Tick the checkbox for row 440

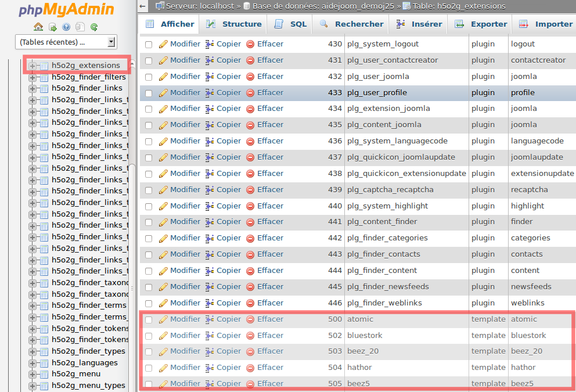(149, 206)
